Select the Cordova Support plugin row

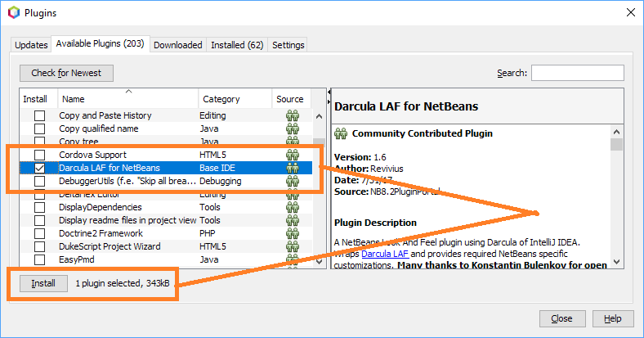coord(166,155)
